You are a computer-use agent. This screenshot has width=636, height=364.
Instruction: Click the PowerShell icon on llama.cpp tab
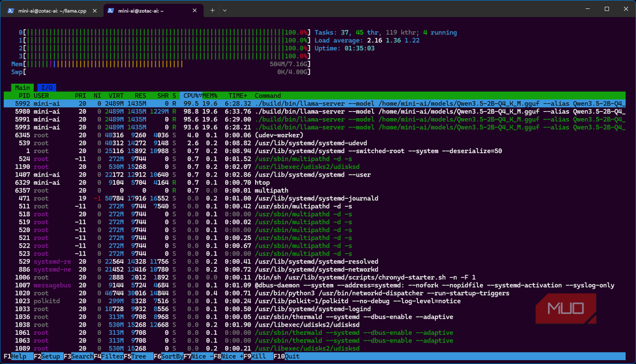pos(11,11)
